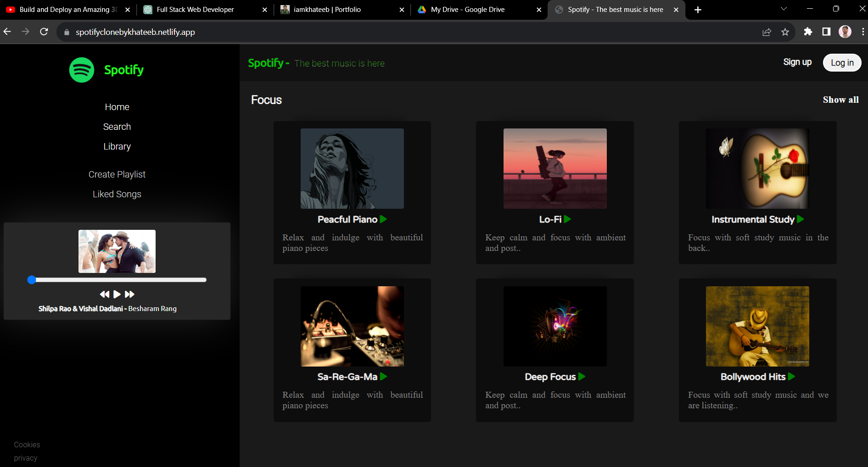868x467 pixels.
Task: Click the Sign up button
Action: pyautogui.click(x=797, y=62)
